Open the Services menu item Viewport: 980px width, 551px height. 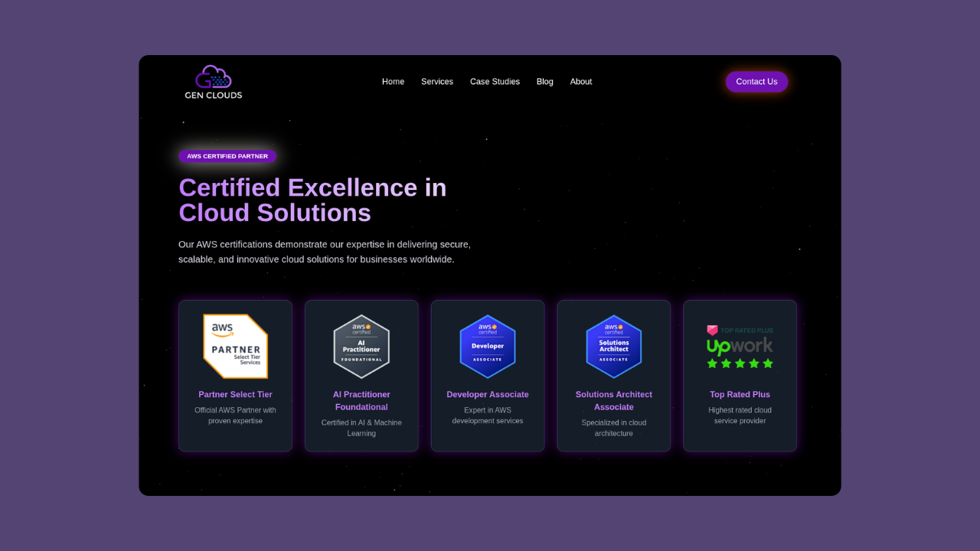[437, 82]
